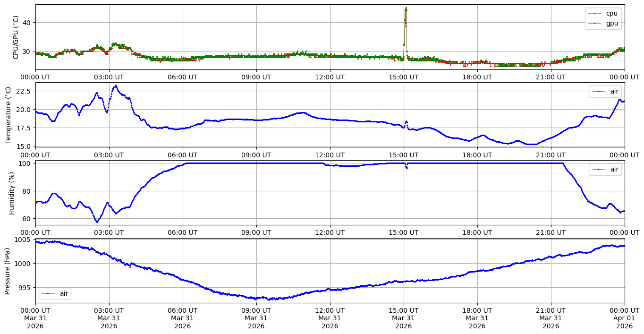Image resolution: width=644 pixels, height=334 pixels.
Task: Click the 40 tick on the CPU/GPU axis
Action: coord(27,23)
